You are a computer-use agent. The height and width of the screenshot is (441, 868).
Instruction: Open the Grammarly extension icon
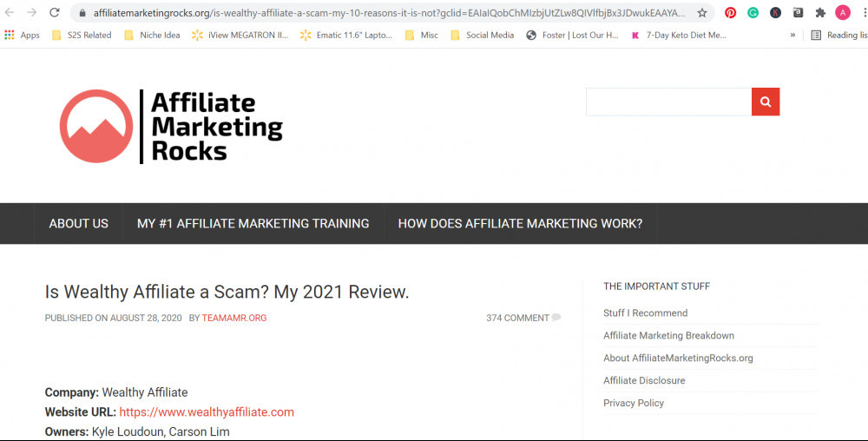coord(753,13)
